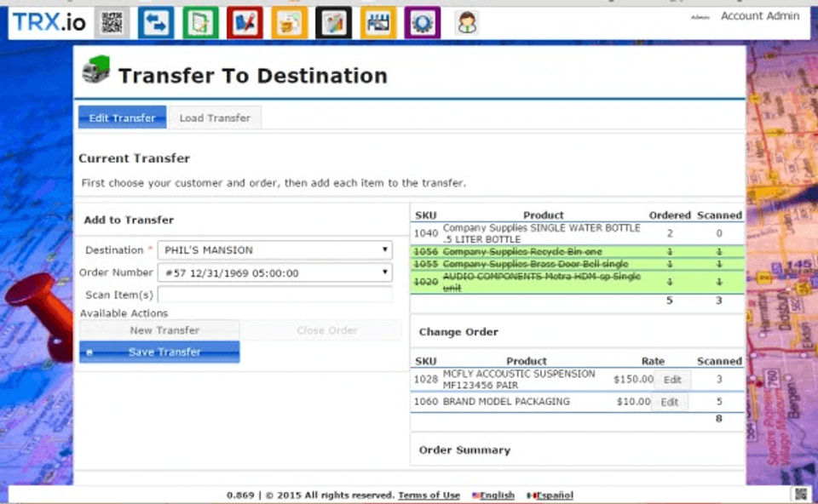Click the Ordered column header
818x504 pixels.
[x=670, y=215]
